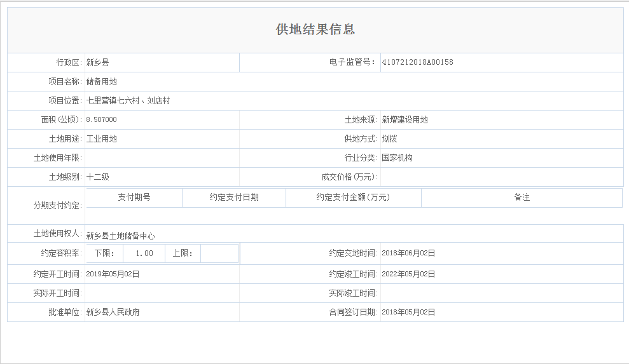Click the 土地用途 label

pos(66,138)
